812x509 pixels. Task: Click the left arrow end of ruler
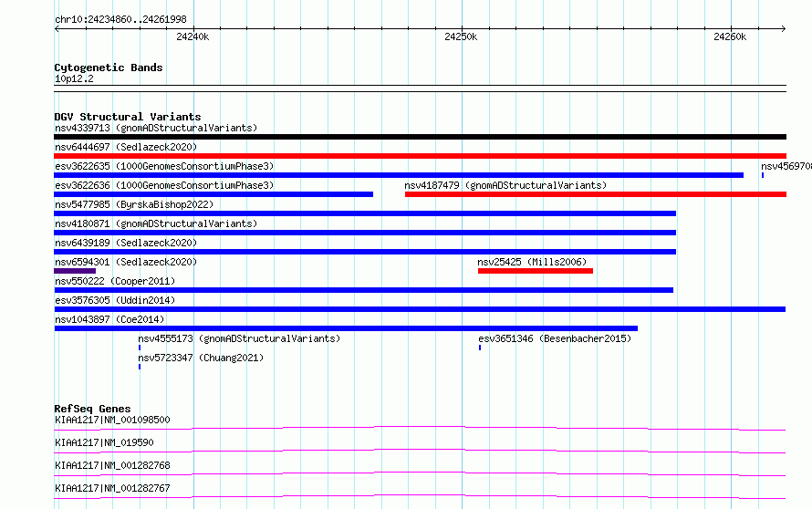[57, 29]
